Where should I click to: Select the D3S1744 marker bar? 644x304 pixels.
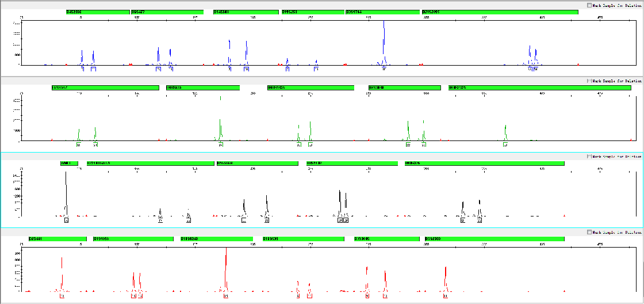[x=382, y=12]
